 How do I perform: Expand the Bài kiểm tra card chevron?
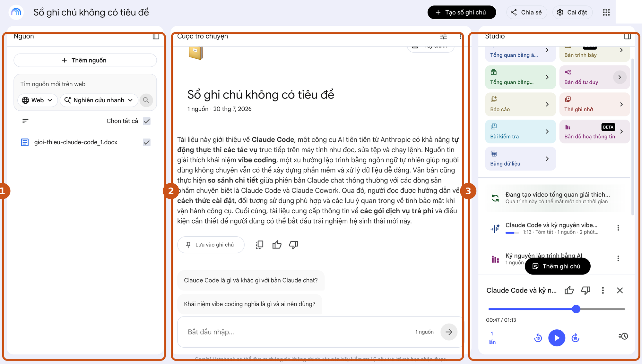point(547,132)
